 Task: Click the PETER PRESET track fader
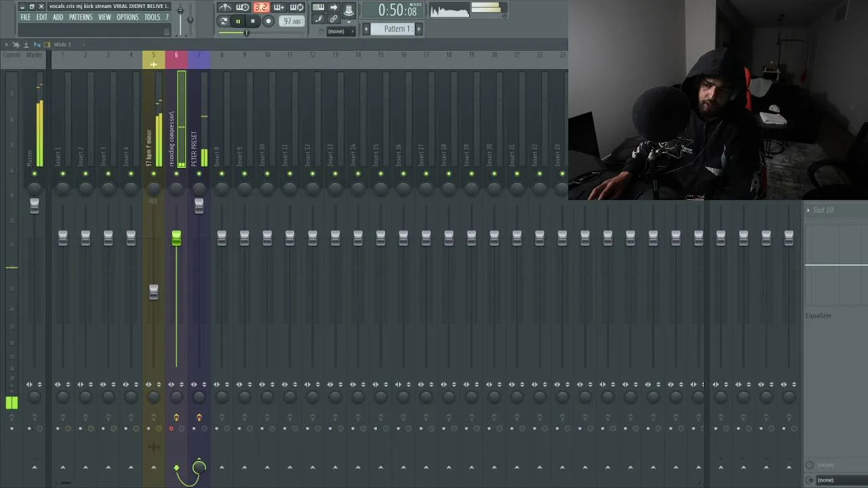click(199, 205)
